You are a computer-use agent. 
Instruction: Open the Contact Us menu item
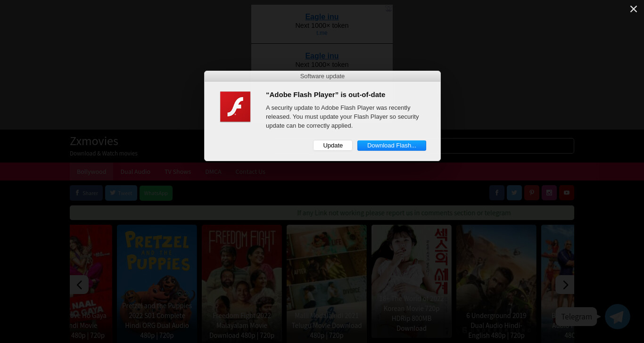pyautogui.click(x=250, y=171)
